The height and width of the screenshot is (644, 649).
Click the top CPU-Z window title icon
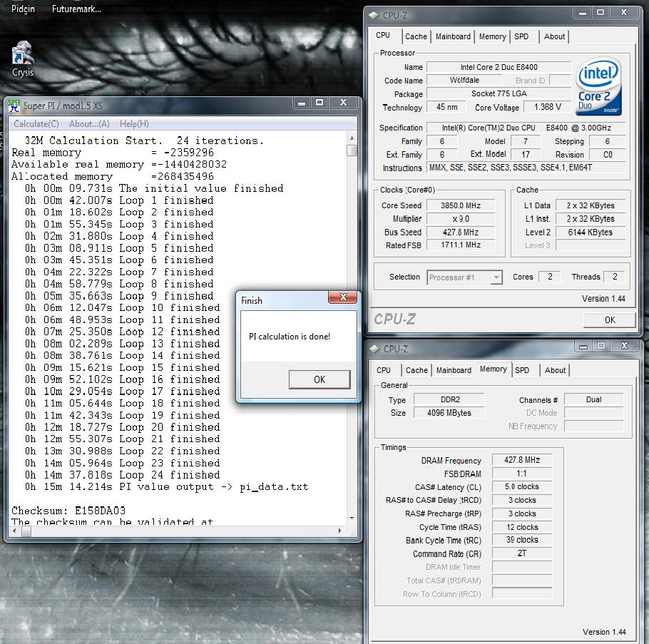(x=374, y=15)
